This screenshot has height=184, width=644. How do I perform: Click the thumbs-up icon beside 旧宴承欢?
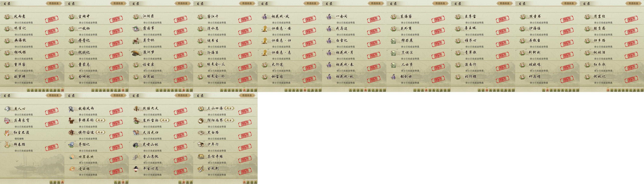point(72,157)
